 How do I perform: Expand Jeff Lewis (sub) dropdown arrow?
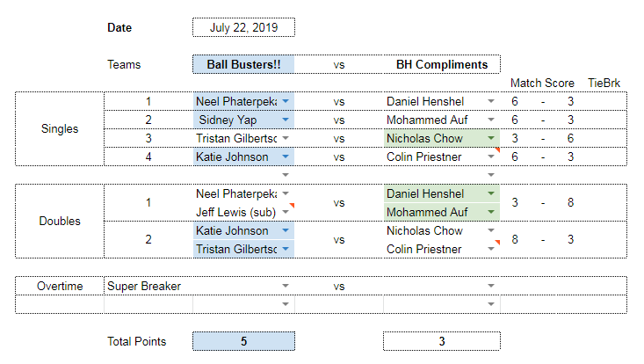click(x=286, y=212)
